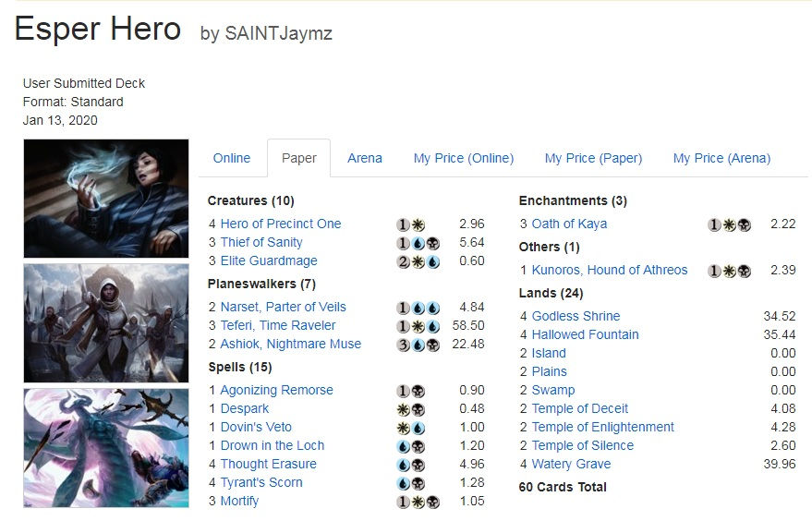
Task: Open Dovin's Veto card link
Action: point(256,427)
